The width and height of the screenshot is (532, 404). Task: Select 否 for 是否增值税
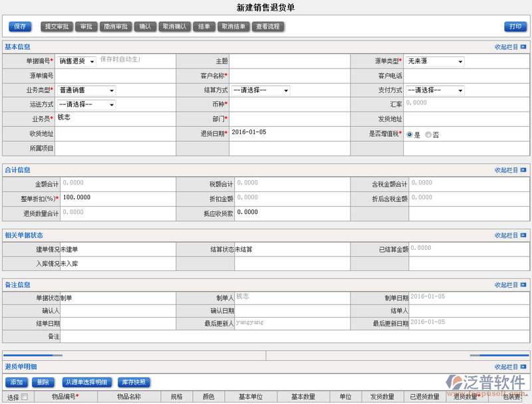point(428,134)
